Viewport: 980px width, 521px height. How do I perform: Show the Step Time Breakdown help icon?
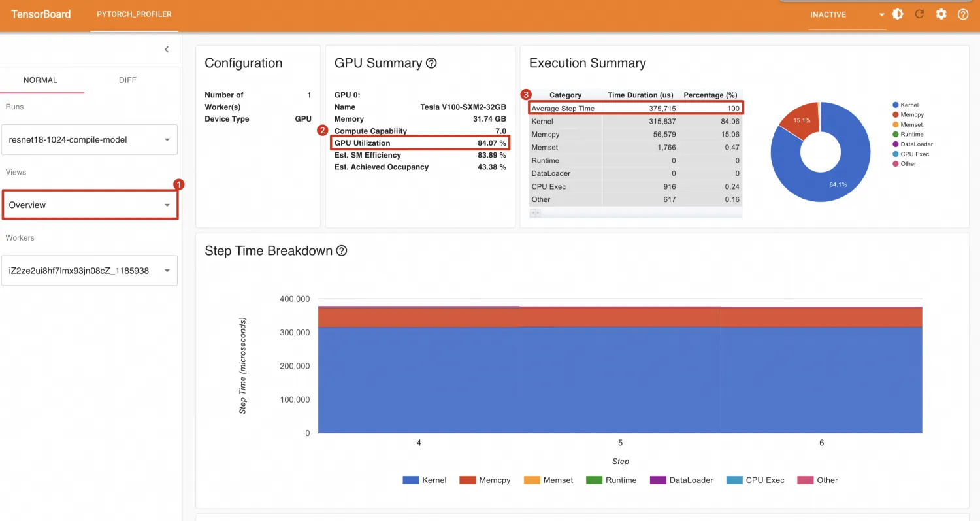coord(341,251)
